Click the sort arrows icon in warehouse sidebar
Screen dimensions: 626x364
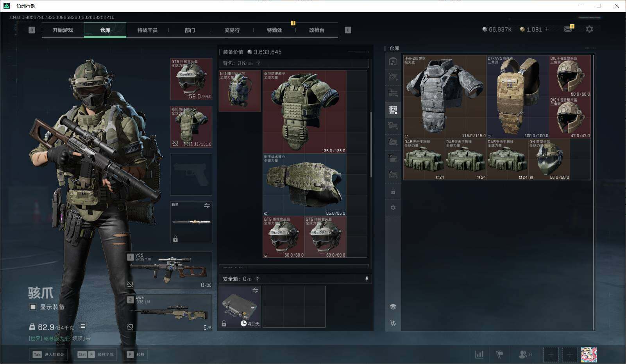tap(393, 323)
